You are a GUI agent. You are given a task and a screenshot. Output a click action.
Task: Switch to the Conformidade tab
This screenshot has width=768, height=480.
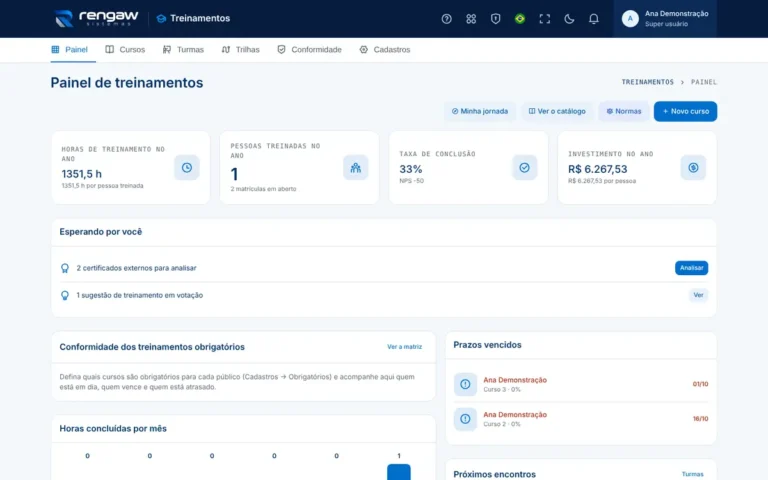pos(310,49)
